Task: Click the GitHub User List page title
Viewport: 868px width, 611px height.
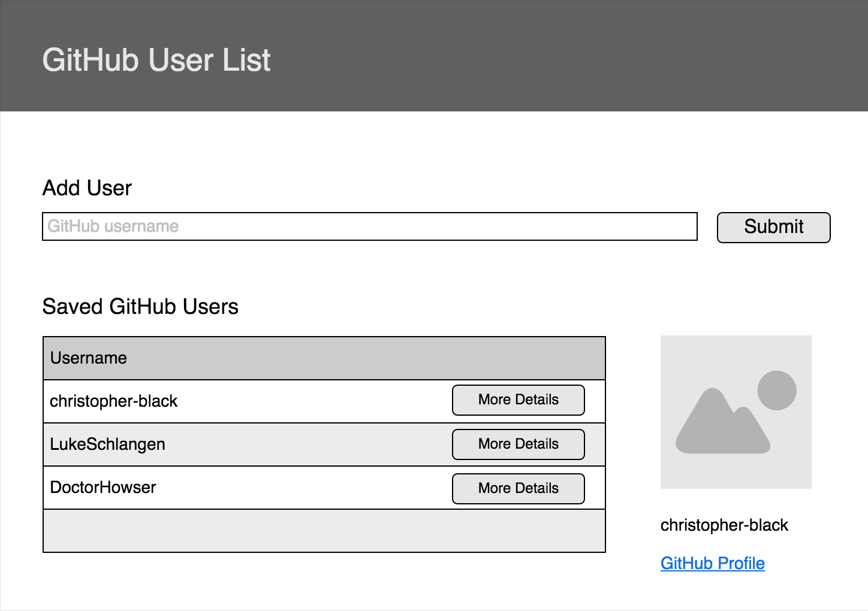Action: pyautogui.click(x=156, y=60)
